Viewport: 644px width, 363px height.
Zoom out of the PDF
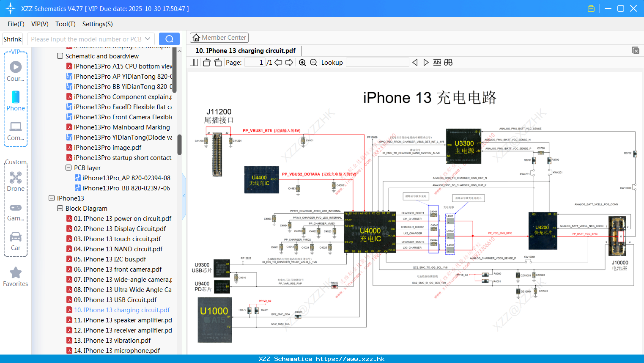[313, 62]
